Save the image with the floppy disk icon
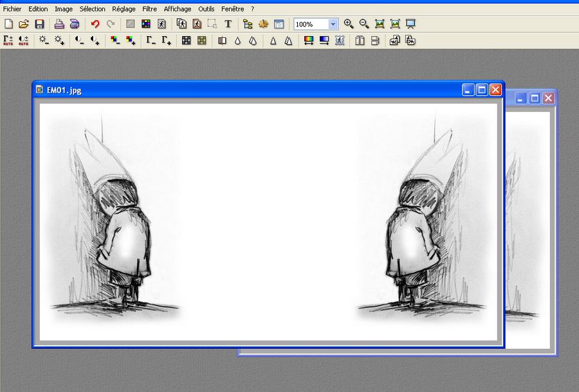Viewport: 579px width, 392px height. coord(39,24)
